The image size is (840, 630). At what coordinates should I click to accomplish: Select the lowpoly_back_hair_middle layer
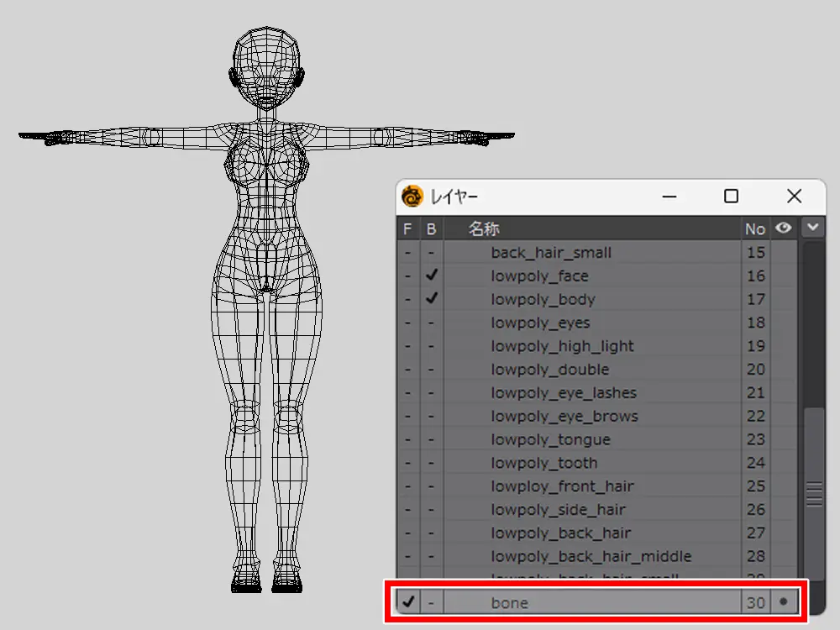click(591, 556)
